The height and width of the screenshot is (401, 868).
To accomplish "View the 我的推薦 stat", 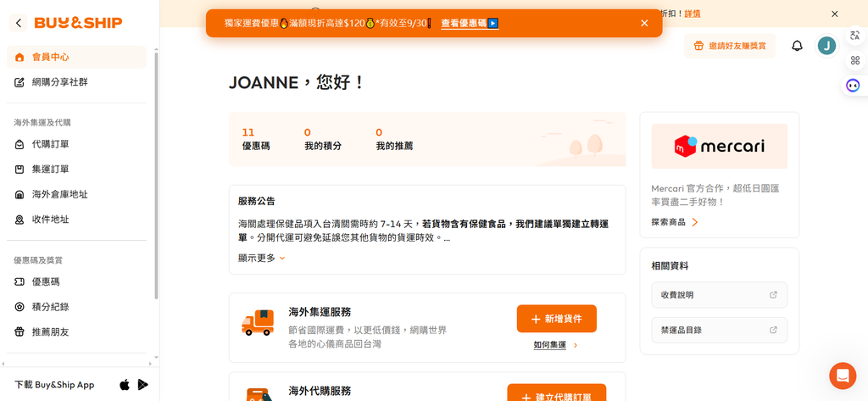I will (x=394, y=140).
